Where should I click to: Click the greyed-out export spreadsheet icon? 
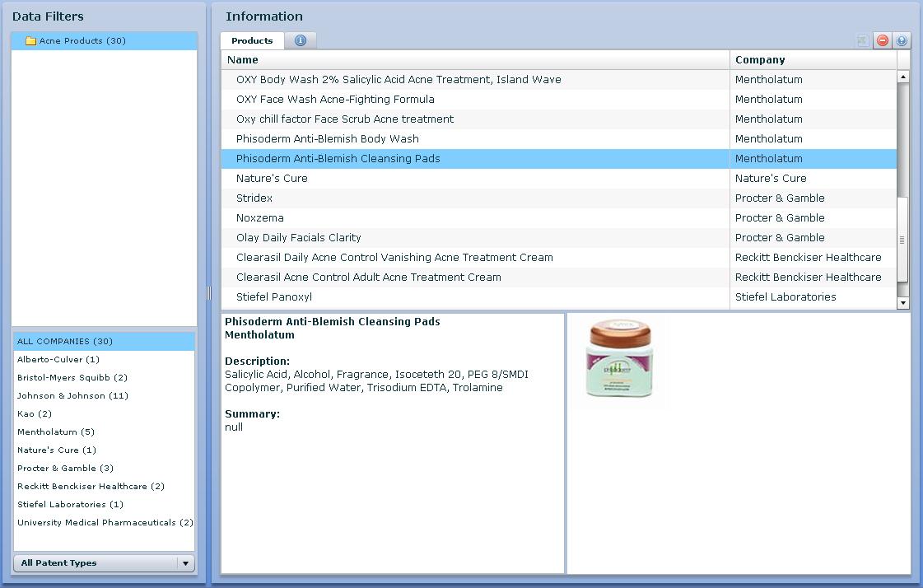pyautogui.click(x=862, y=40)
